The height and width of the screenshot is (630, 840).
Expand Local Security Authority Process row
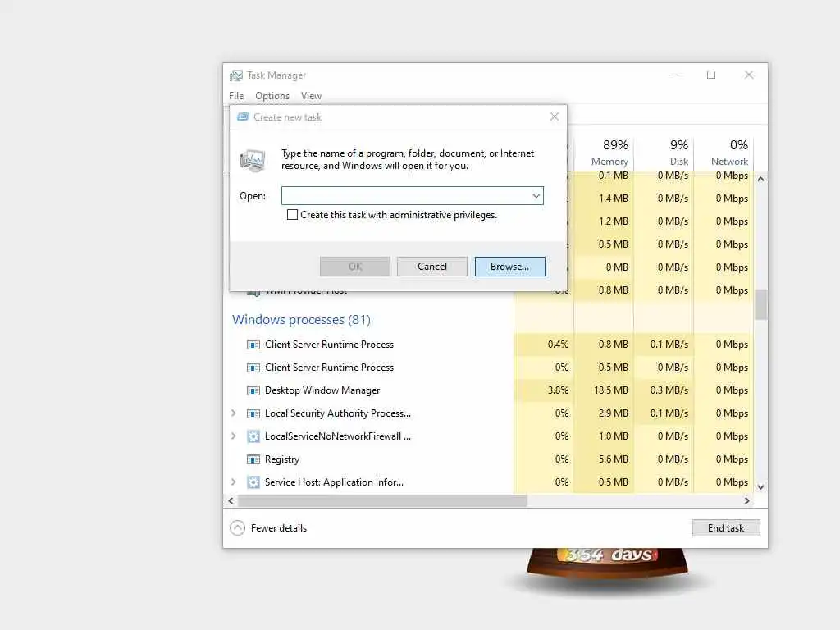click(234, 413)
